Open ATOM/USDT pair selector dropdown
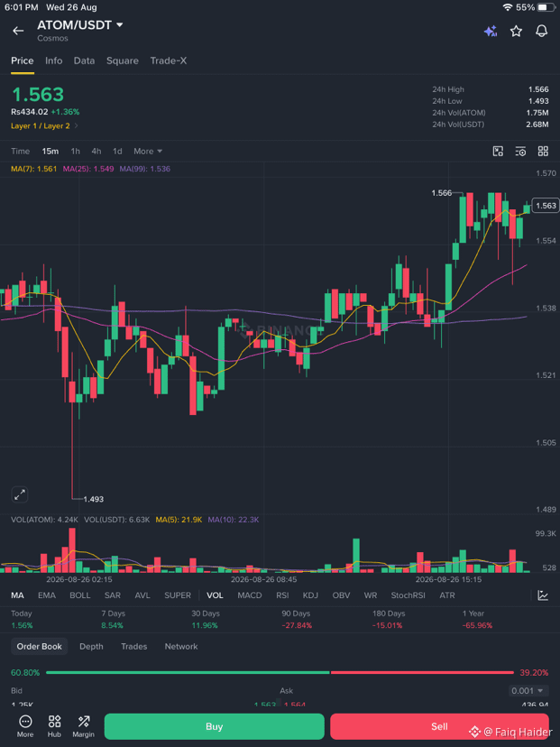The image size is (560, 747). point(80,24)
